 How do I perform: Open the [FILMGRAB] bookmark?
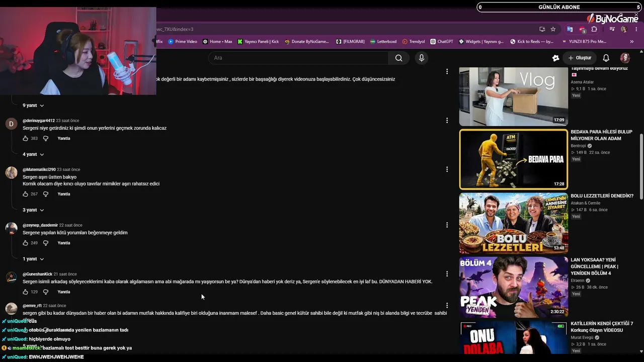click(350, 42)
